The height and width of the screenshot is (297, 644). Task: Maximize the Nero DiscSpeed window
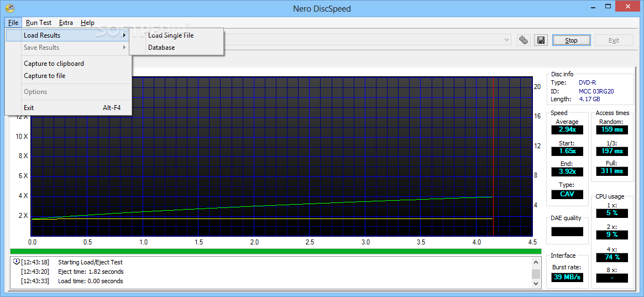[x=609, y=7]
